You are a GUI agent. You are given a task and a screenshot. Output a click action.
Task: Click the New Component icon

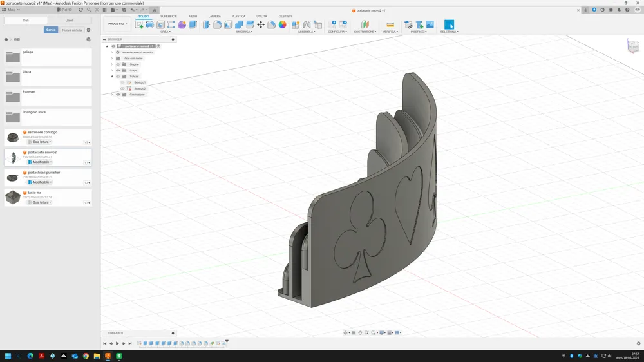click(296, 24)
